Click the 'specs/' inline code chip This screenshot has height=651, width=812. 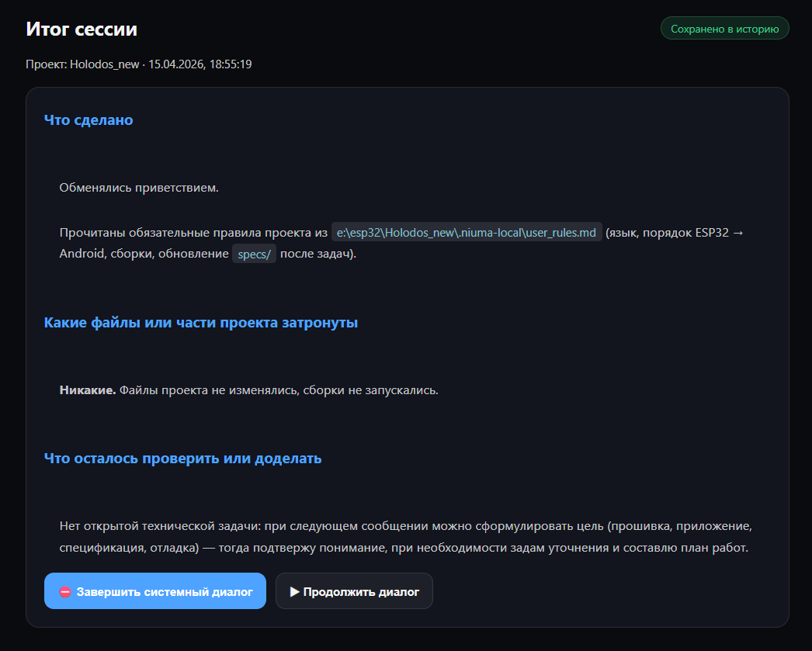254,253
